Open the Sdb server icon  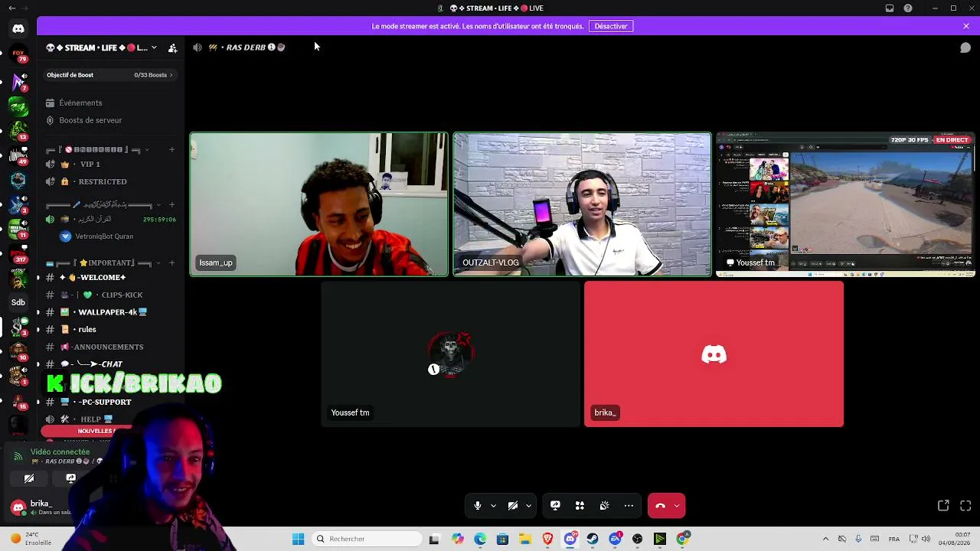click(x=18, y=302)
